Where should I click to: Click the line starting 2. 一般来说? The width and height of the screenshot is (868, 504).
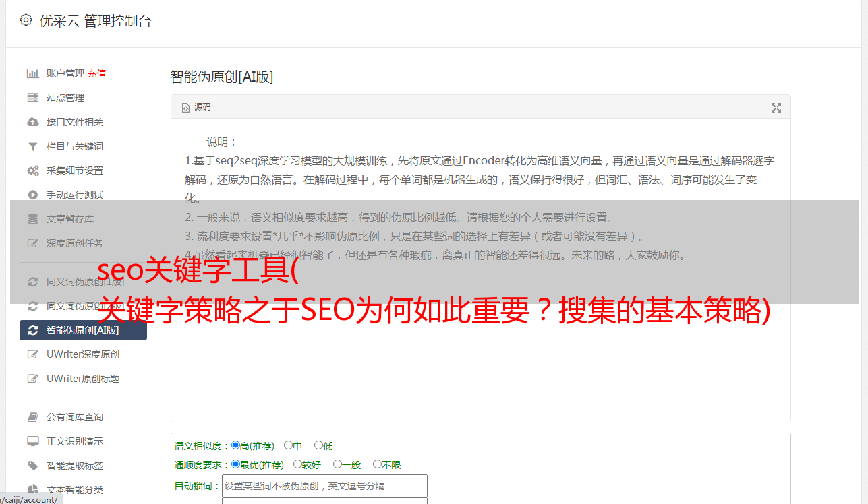[x=399, y=218]
